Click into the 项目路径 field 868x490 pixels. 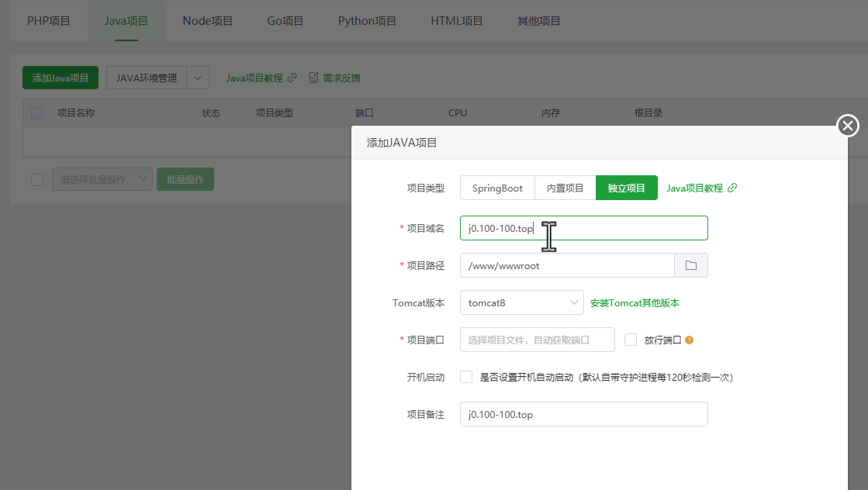(x=567, y=265)
